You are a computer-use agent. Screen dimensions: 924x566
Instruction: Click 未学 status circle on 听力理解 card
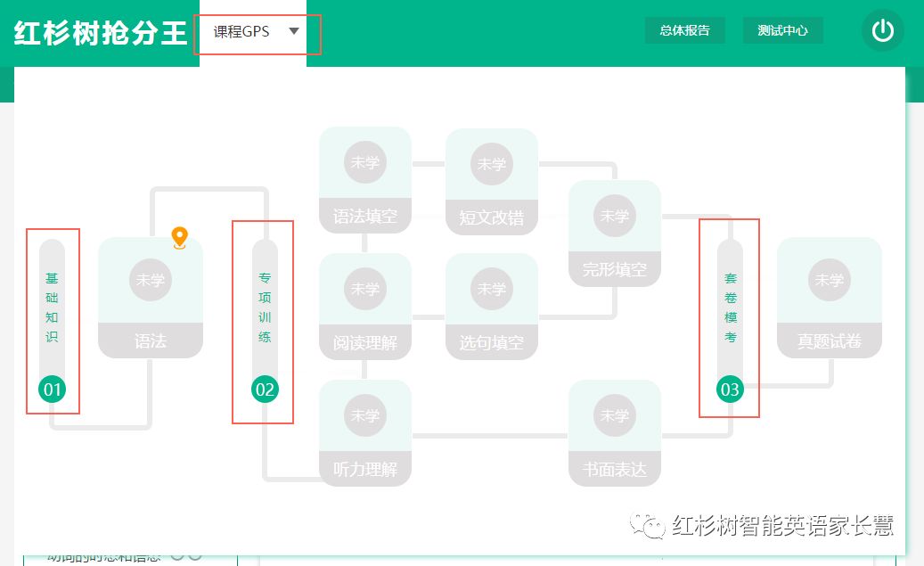coord(364,415)
